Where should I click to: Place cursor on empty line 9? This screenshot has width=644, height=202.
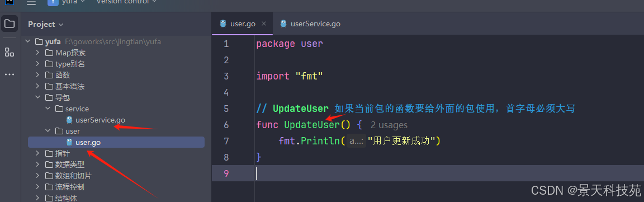pos(427,173)
